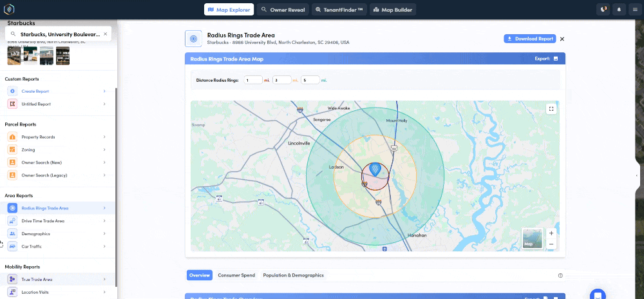Open Untitled Report
Viewport: 644px width, 299px height.
tap(36, 104)
